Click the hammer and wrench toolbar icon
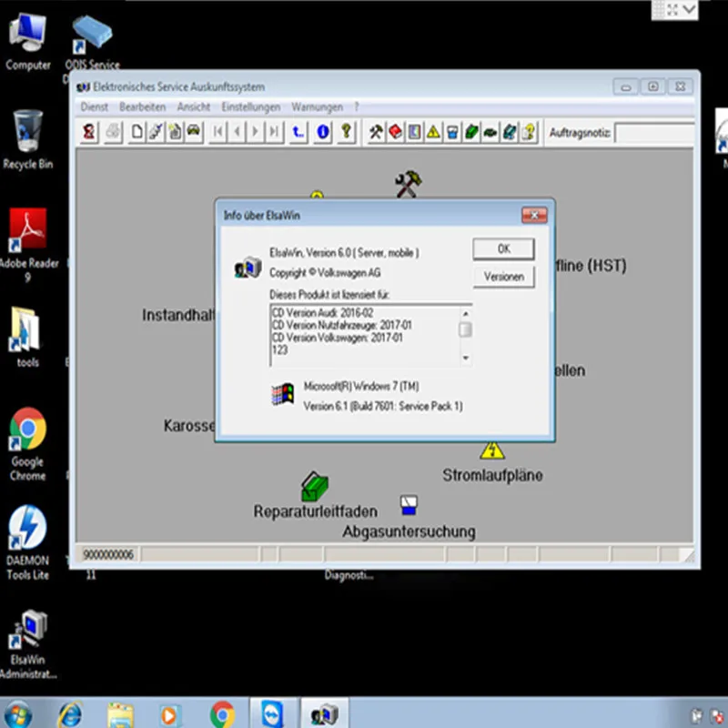 (376, 132)
